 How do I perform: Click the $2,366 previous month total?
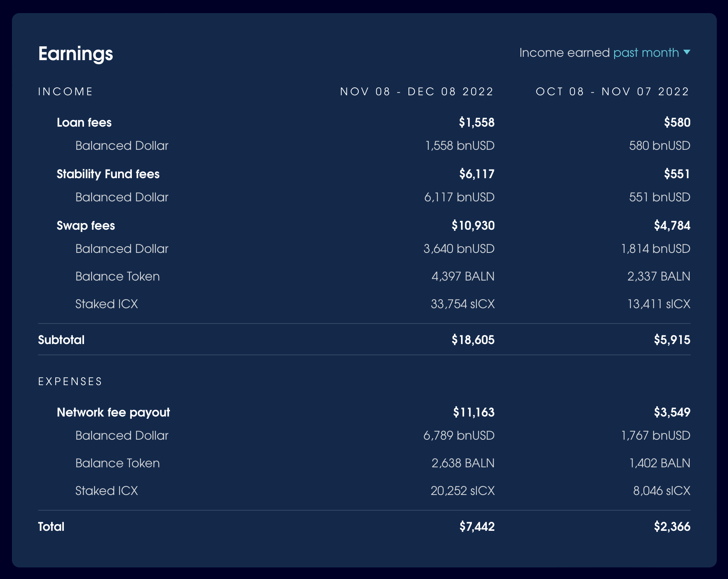point(672,527)
